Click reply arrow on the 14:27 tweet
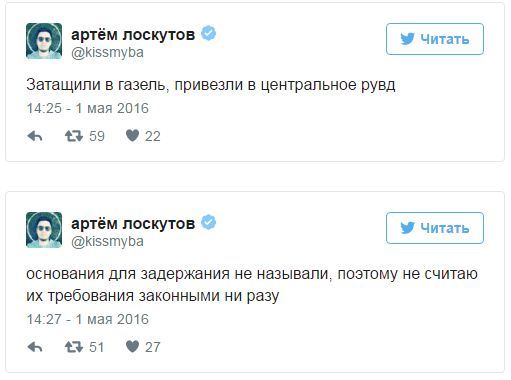511x380 pixels. pyautogui.click(x=35, y=347)
